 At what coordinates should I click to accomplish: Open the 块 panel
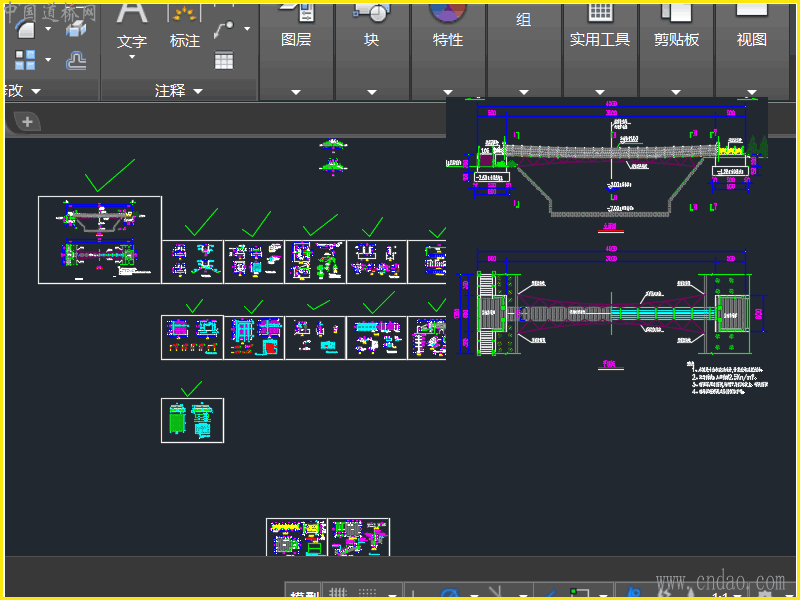tap(371, 51)
